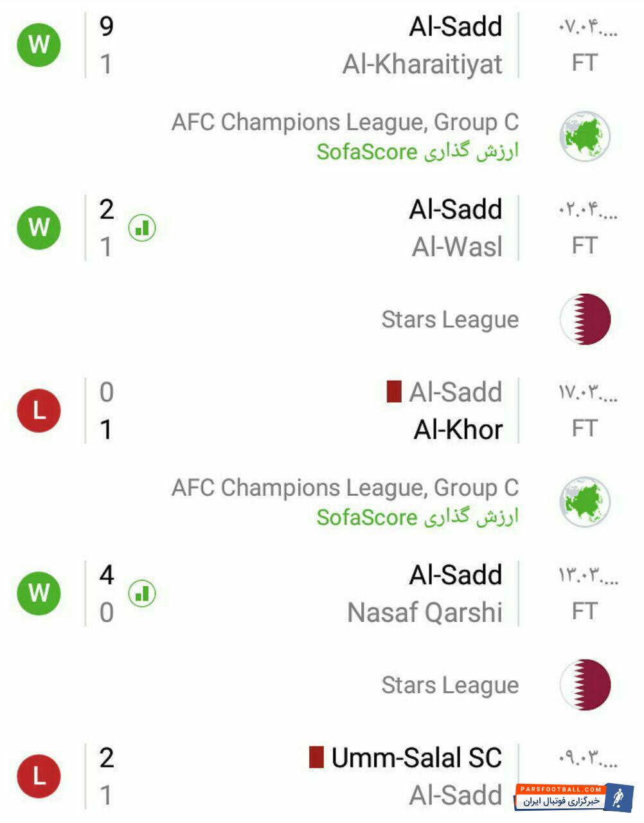Screen dimensions: 644x823
Task: Select the Al-Khor team name
Action: (458, 430)
